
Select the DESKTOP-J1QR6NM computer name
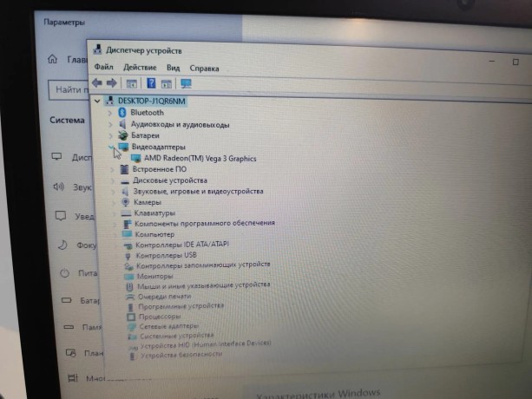point(151,101)
